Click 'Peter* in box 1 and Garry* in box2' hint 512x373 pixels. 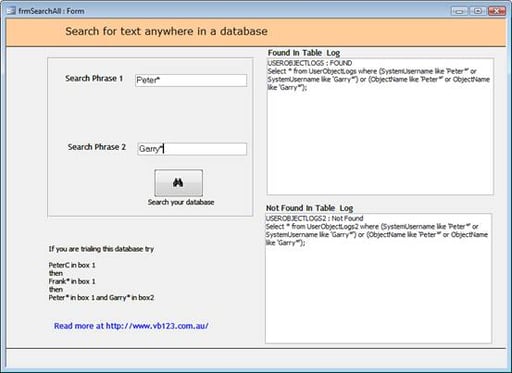101,297
